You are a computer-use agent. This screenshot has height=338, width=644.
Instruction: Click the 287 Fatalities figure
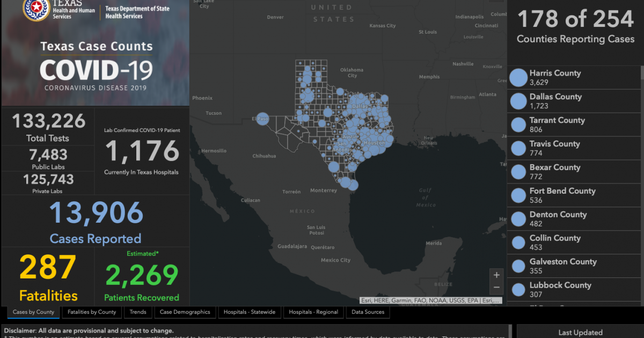point(48,268)
